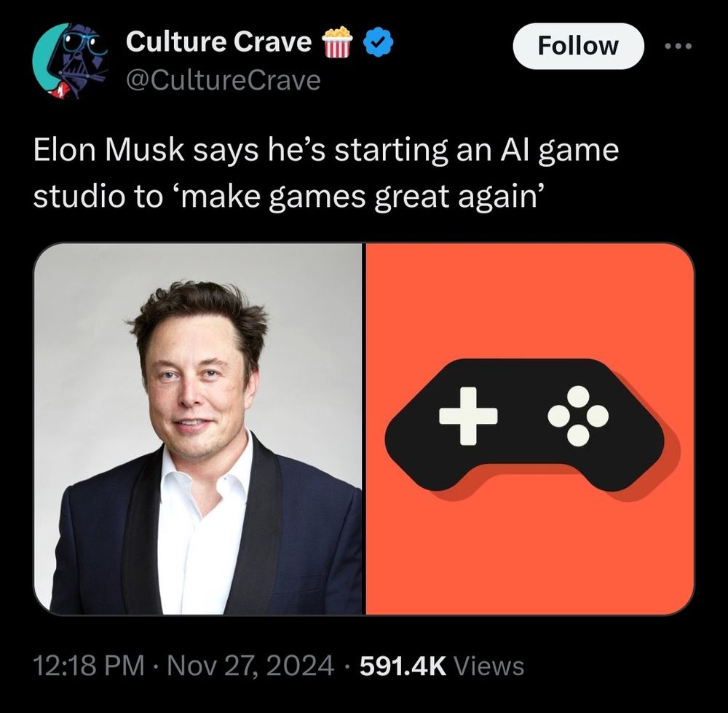The height and width of the screenshot is (713, 728).
Task: Follow the Culture Crave account
Action: (578, 46)
